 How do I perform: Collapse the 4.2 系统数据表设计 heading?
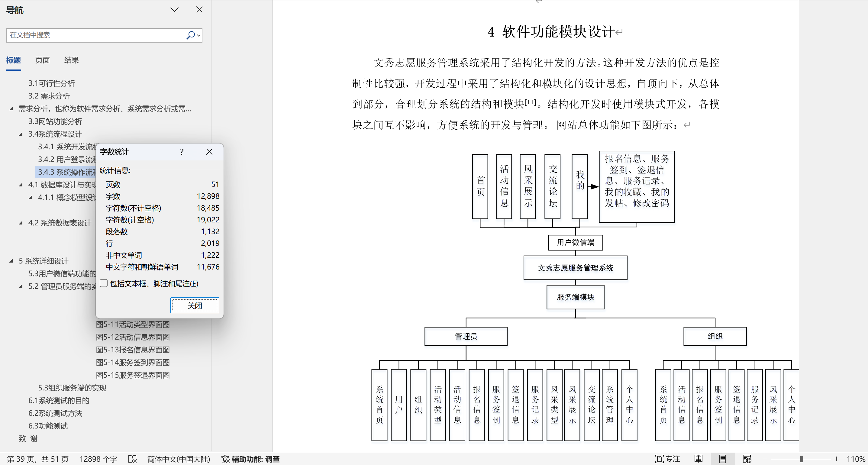21,223
